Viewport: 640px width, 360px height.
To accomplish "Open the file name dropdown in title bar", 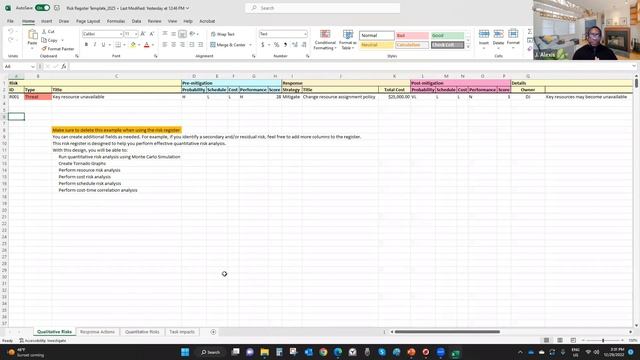I will point(187,8).
